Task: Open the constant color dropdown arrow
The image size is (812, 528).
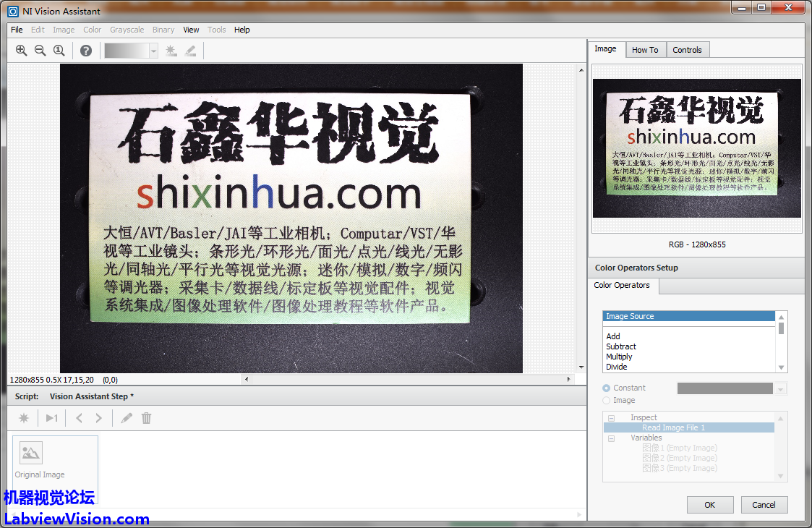Action: click(x=780, y=389)
